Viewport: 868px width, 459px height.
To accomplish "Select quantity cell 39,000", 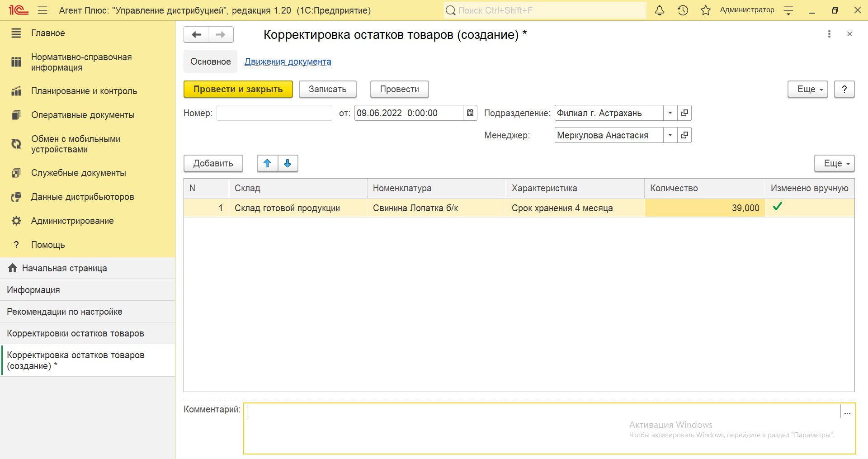I will pos(705,208).
